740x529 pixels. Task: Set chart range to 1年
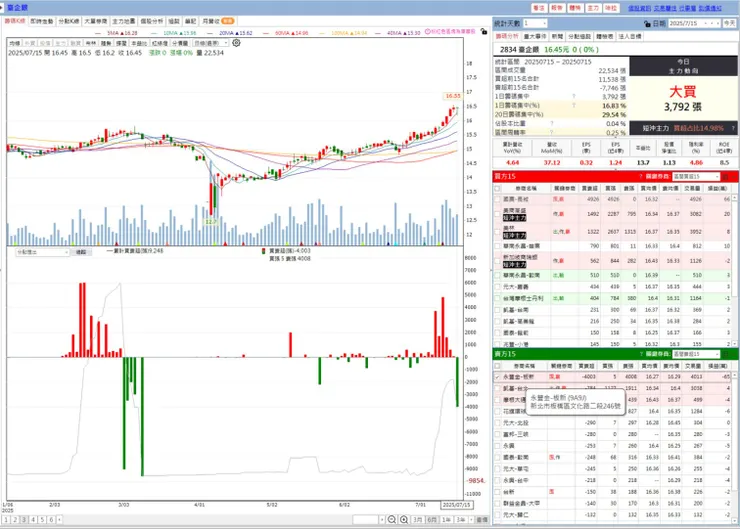point(446,520)
